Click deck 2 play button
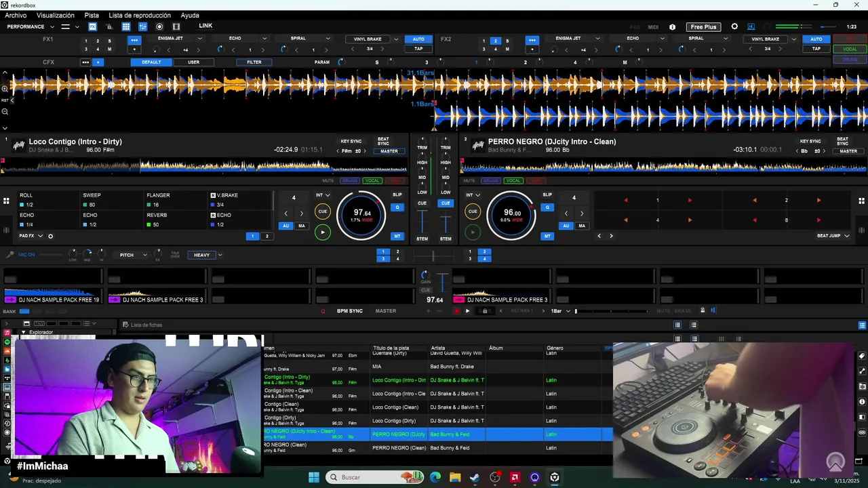Viewport: 868px width, 488px height. [473, 232]
